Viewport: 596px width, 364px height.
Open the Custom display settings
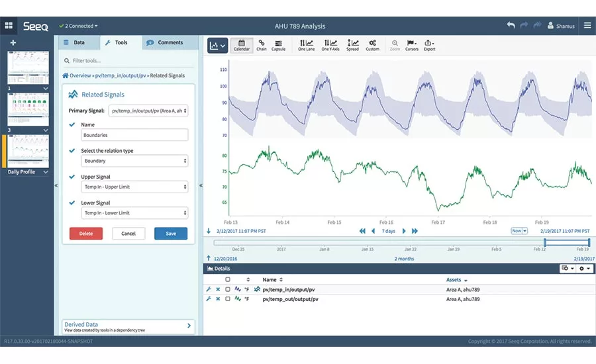click(x=373, y=45)
